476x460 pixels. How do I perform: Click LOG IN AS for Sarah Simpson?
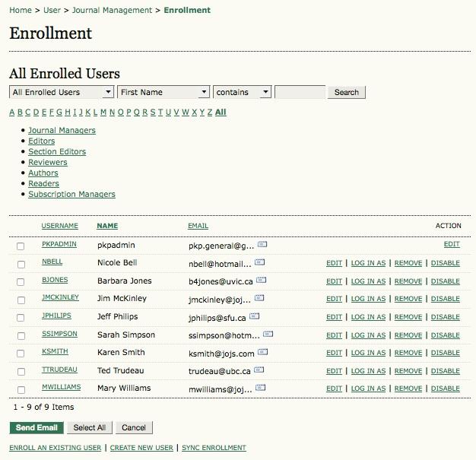click(368, 335)
